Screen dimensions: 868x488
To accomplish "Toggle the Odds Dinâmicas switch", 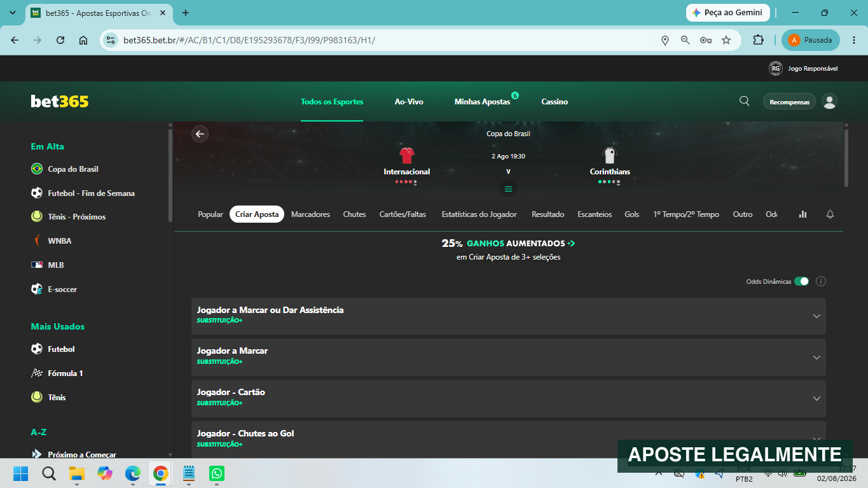I will coord(801,281).
